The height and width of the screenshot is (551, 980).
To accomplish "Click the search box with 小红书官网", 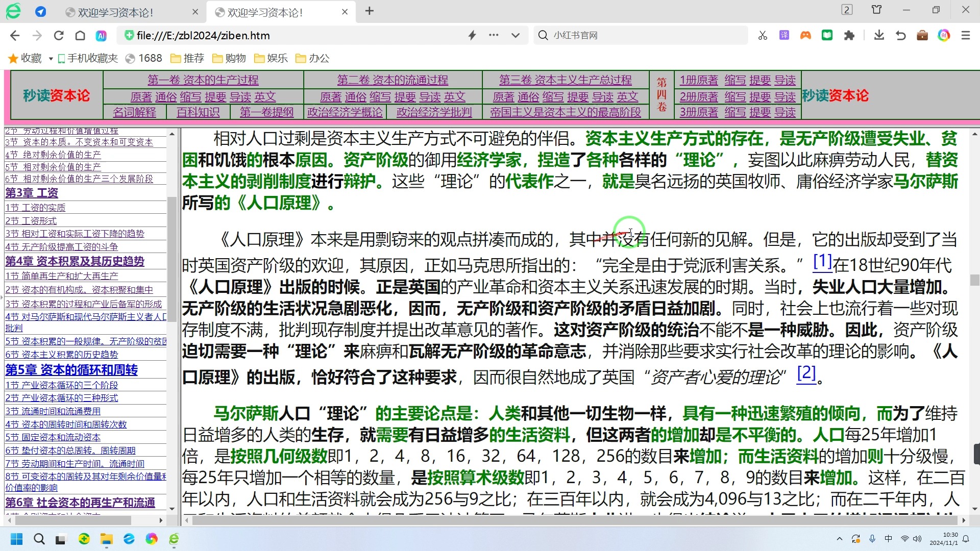I will [641, 35].
